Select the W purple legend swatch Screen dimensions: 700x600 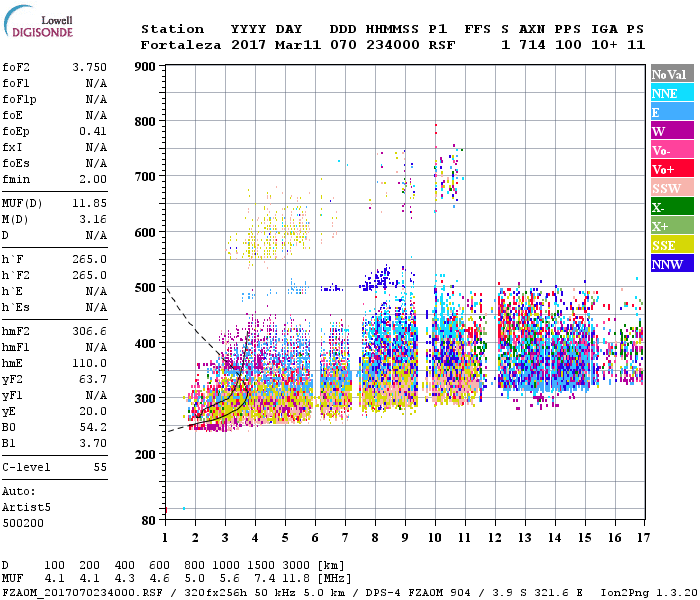672,131
